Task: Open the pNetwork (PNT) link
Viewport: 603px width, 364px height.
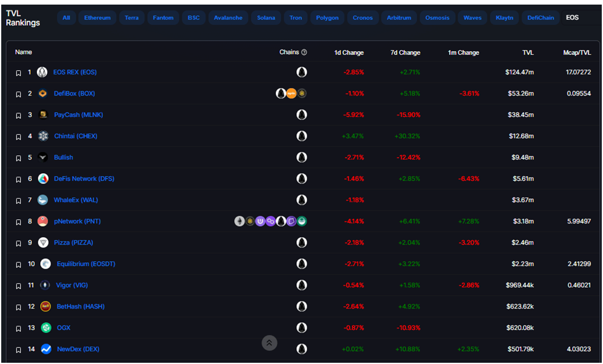Action: (x=77, y=221)
